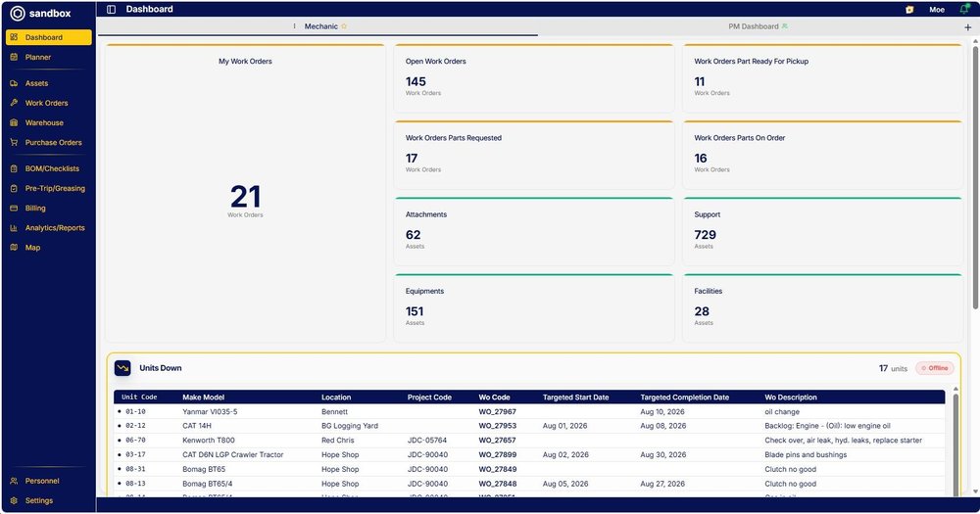Open the Open Work Orders card
980x514 pixels.
pyautogui.click(x=534, y=78)
